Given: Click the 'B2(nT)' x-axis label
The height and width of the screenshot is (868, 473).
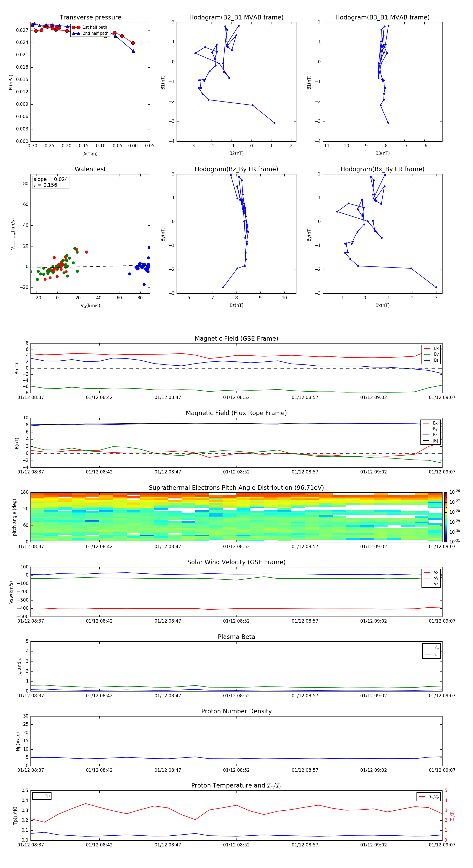Looking at the screenshot, I should pyautogui.click(x=236, y=154).
